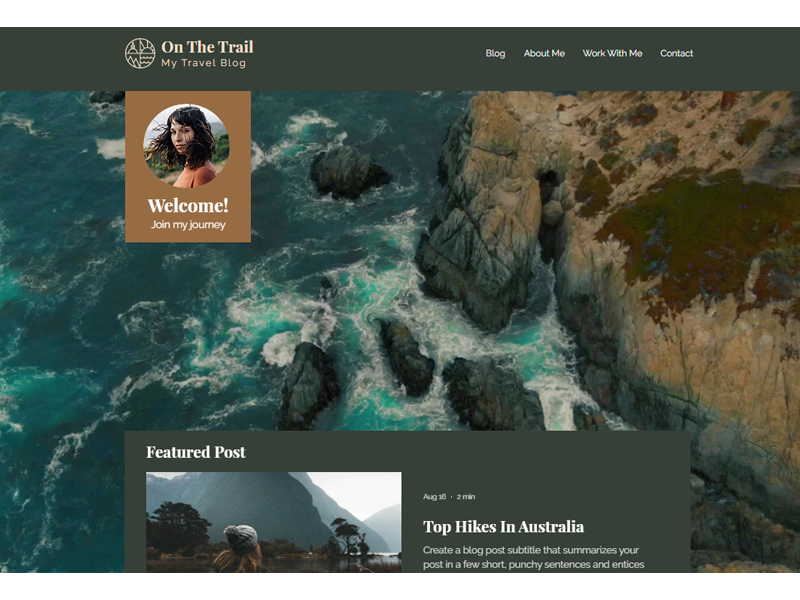The width and height of the screenshot is (800, 600).
Task: Select the circular profile photo of the woman
Action: tap(186, 145)
